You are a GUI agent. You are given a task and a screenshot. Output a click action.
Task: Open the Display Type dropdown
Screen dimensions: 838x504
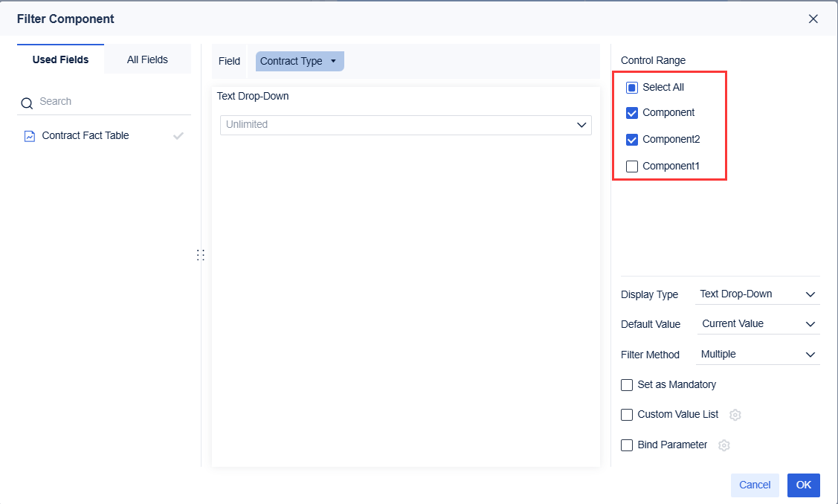(x=757, y=293)
